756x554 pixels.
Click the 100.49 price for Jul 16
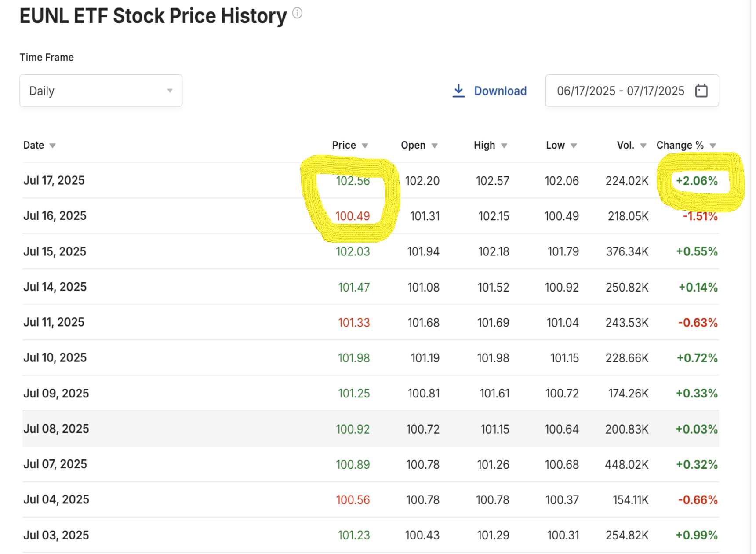pyautogui.click(x=353, y=216)
